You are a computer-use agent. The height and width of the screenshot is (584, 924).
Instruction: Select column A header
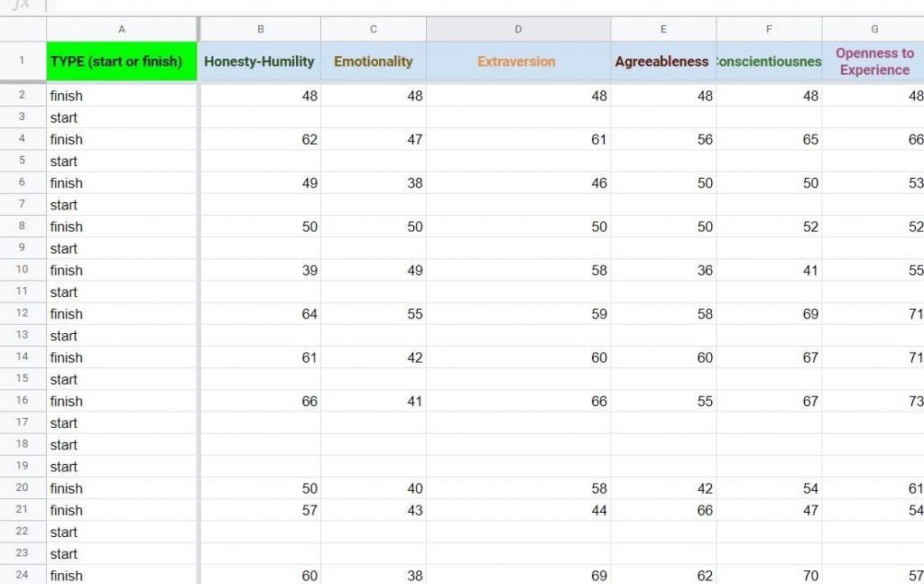click(122, 29)
